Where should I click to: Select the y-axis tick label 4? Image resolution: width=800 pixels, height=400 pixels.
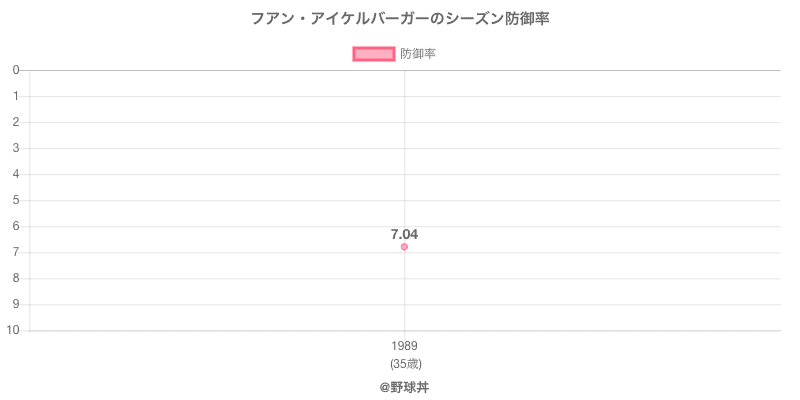pos(17,174)
